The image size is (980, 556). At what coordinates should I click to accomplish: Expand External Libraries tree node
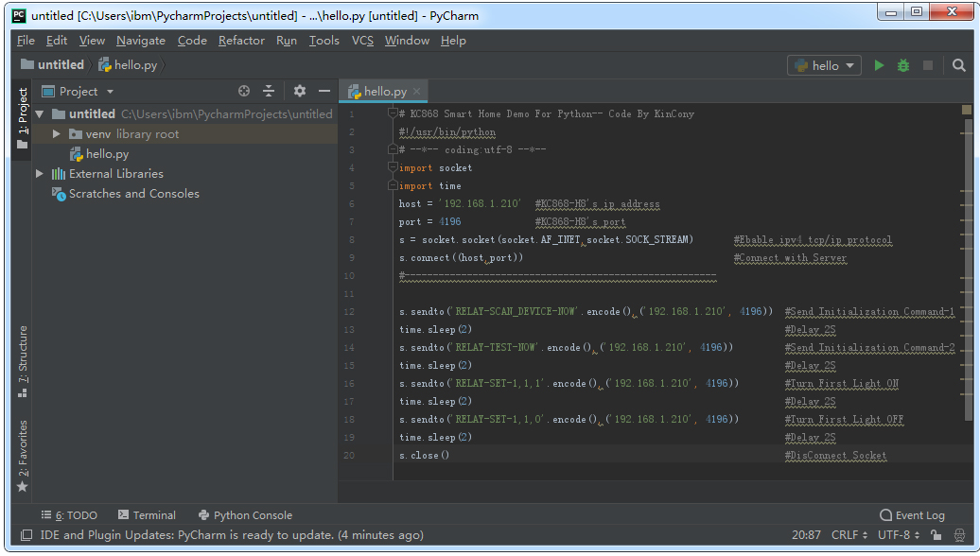[x=40, y=174]
